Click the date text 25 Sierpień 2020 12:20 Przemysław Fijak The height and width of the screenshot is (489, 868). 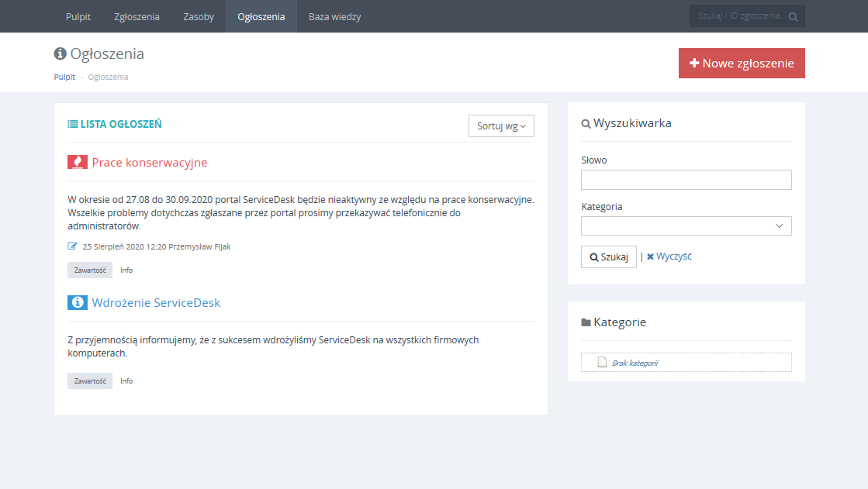click(157, 246)
